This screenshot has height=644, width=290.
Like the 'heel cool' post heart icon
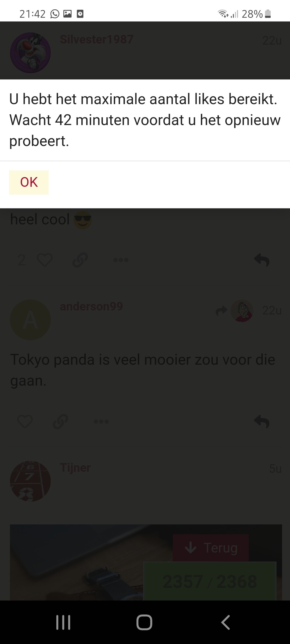click(45, 260)
